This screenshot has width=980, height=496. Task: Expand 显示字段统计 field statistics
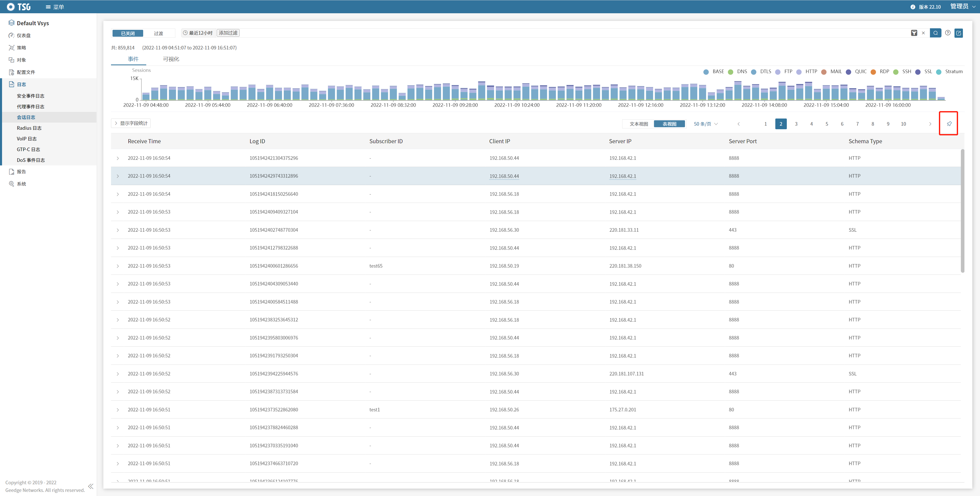point(131,123)
